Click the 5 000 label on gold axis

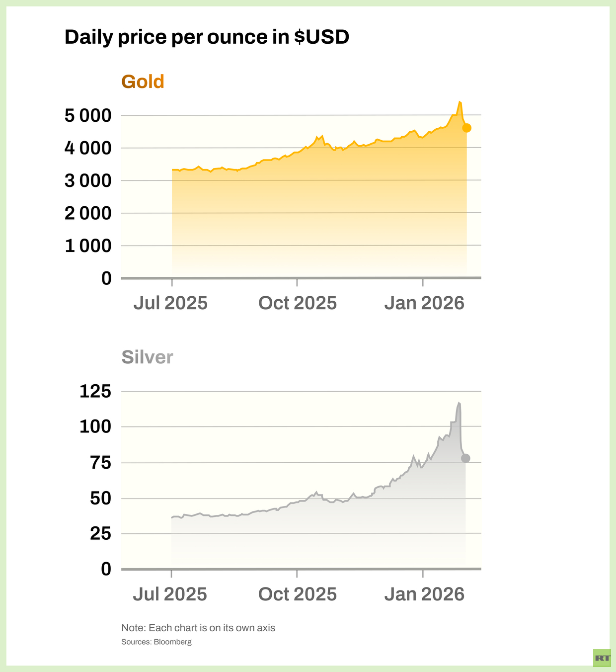coord(88,116)
